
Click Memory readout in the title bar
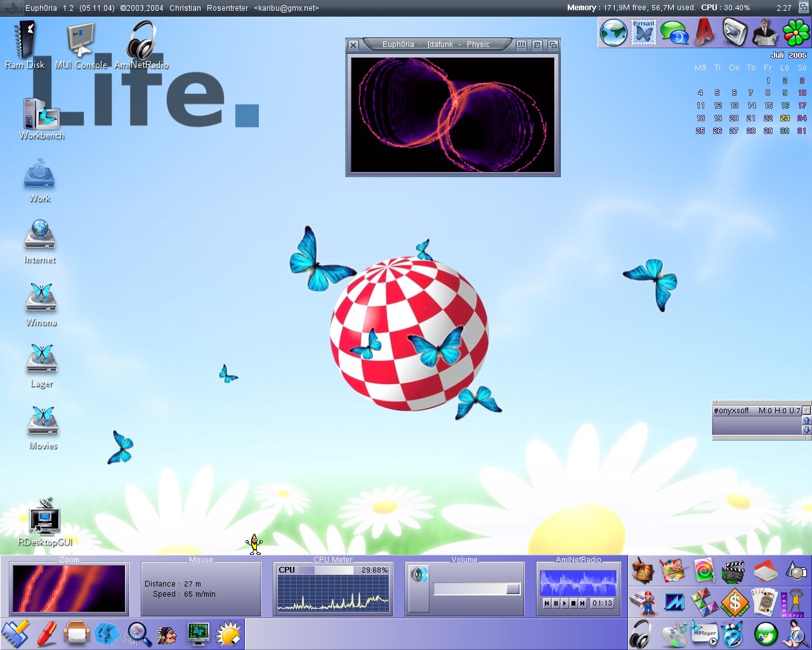(x=631, y=8)
